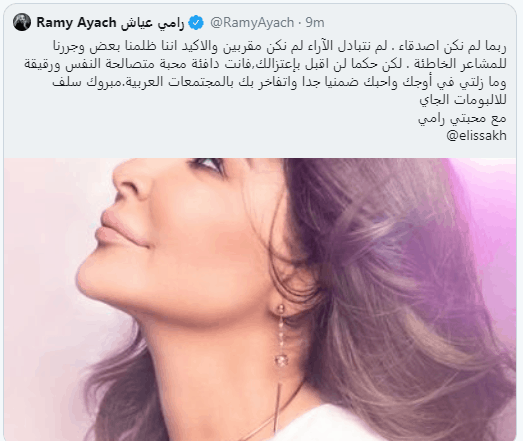Click the tweet line starting with وما زلتي
The width and height of the screenshot is (523, 441).
280,82
